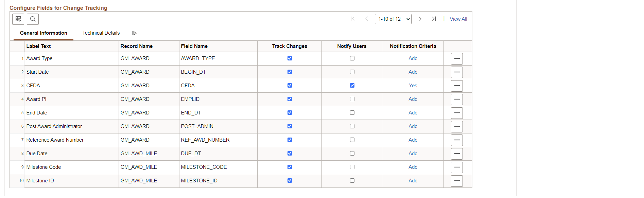Open Yes notification criteria for CFDA
The height and width of the screenshot is (198, 644).
click(x=413, y=86)
